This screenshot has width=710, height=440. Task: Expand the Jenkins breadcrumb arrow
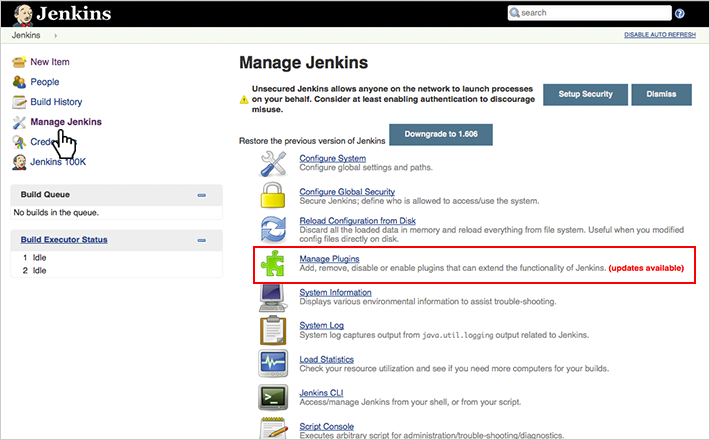[56, 35]
